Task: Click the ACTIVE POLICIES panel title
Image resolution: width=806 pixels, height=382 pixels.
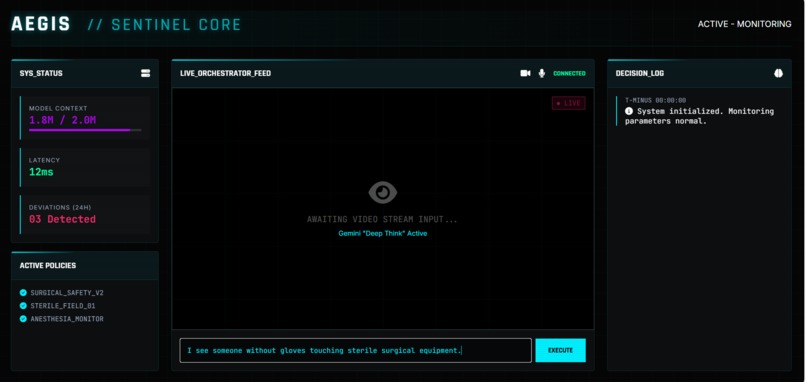Action: (48, 265)
